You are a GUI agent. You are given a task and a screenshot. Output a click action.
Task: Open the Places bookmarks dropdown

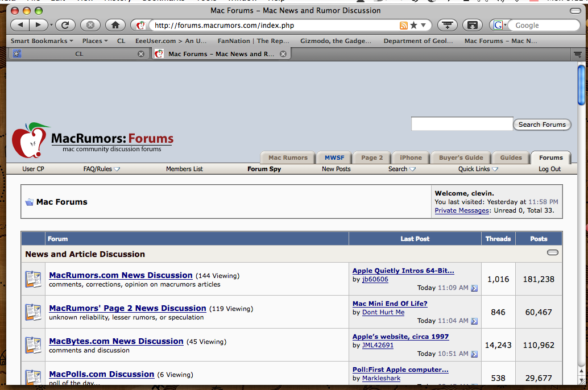(x=95, y=41)
